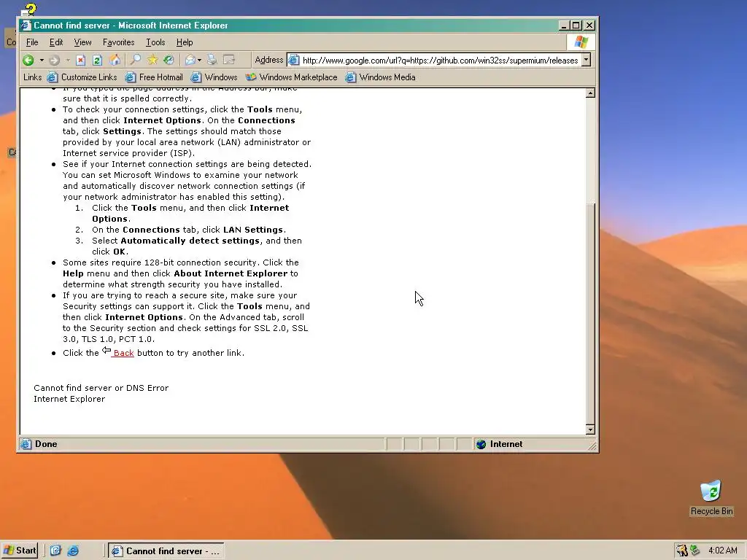Click the page scrollbar up arrow

(x=590, y=93)
